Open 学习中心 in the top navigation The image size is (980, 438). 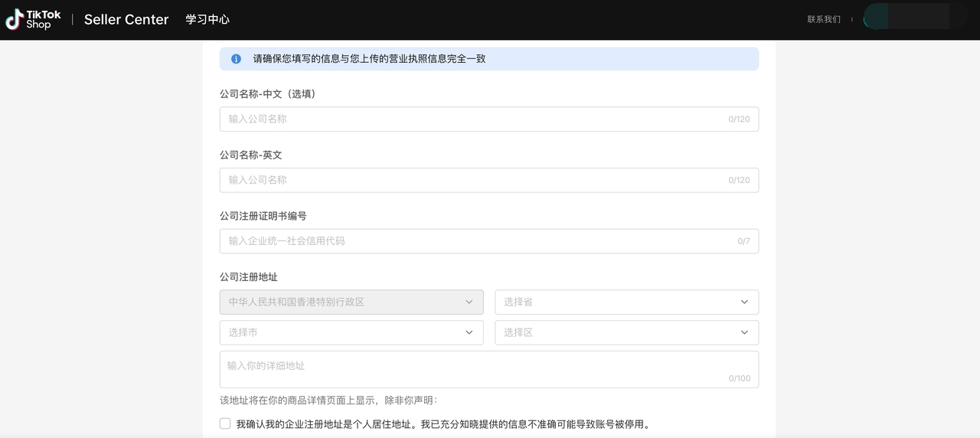207,19
